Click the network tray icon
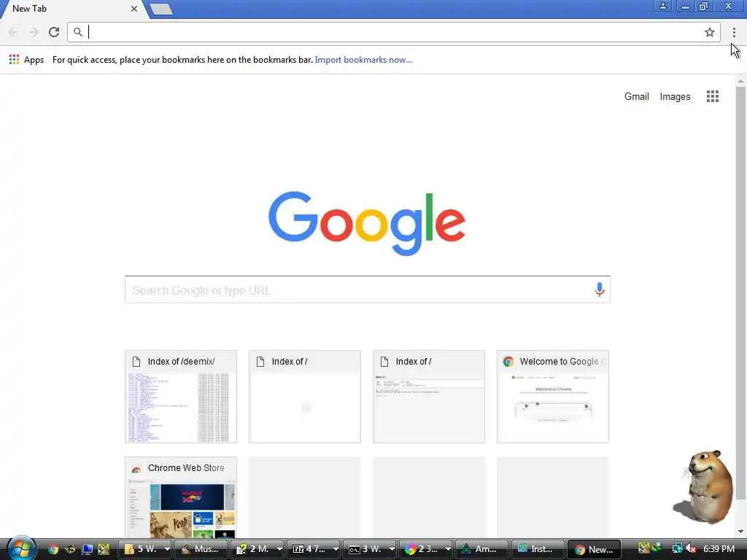The image size is (747, 560). [x=677, y=548]
